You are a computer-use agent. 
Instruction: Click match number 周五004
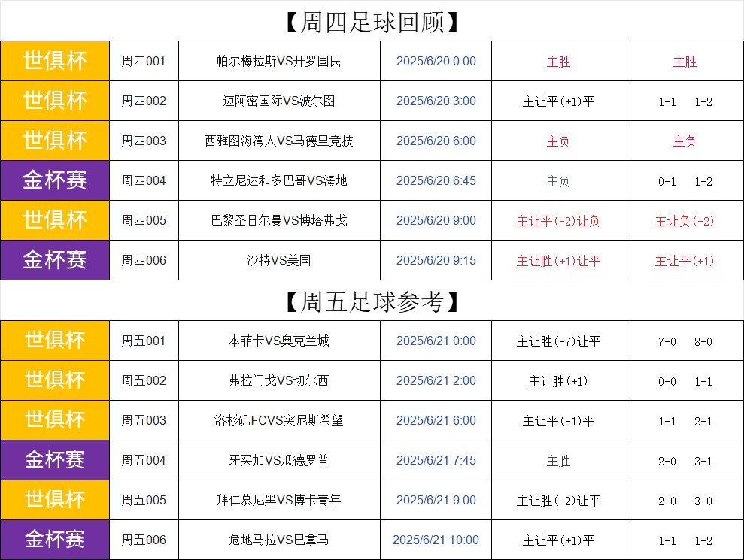(143, 461)
